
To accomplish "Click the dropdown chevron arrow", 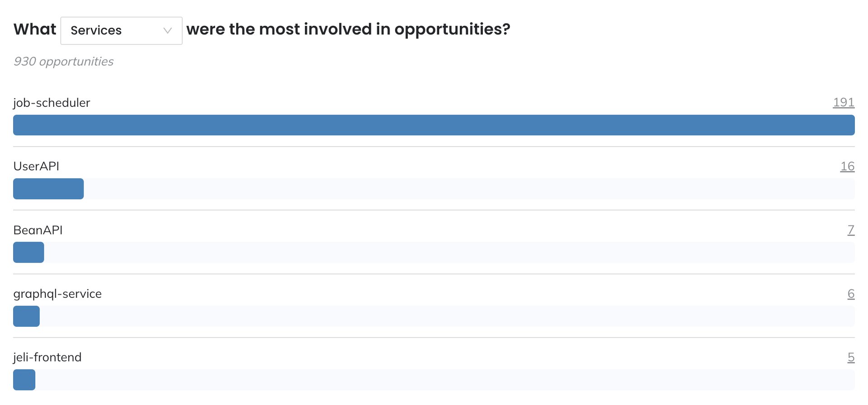I will 168,31.
